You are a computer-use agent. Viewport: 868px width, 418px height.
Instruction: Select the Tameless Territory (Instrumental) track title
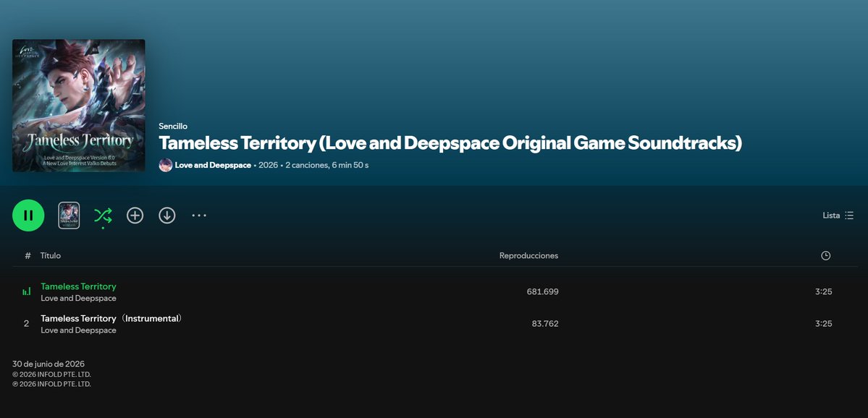pos(111,318)
